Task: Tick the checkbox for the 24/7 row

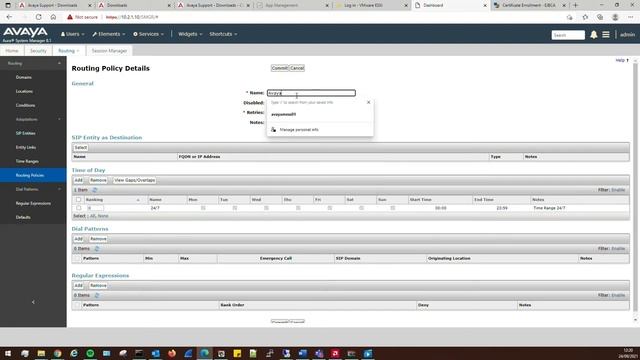Action: (79, 208)
